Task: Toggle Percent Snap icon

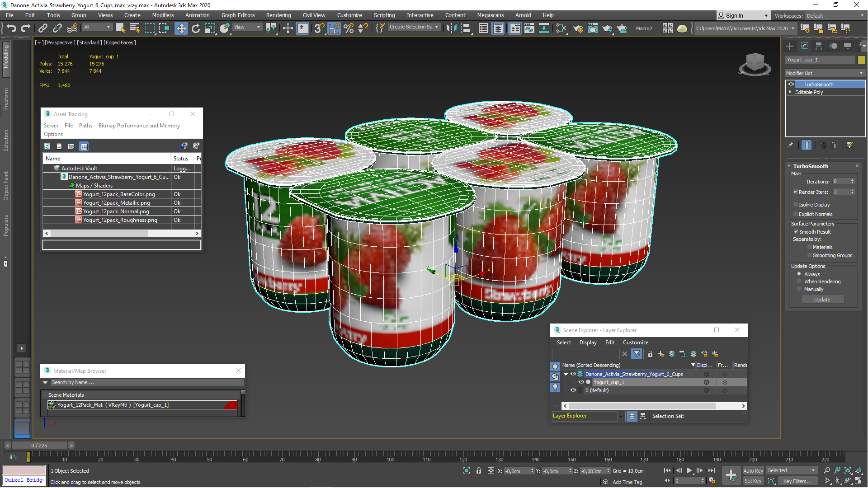Action: tap(349, 28)
